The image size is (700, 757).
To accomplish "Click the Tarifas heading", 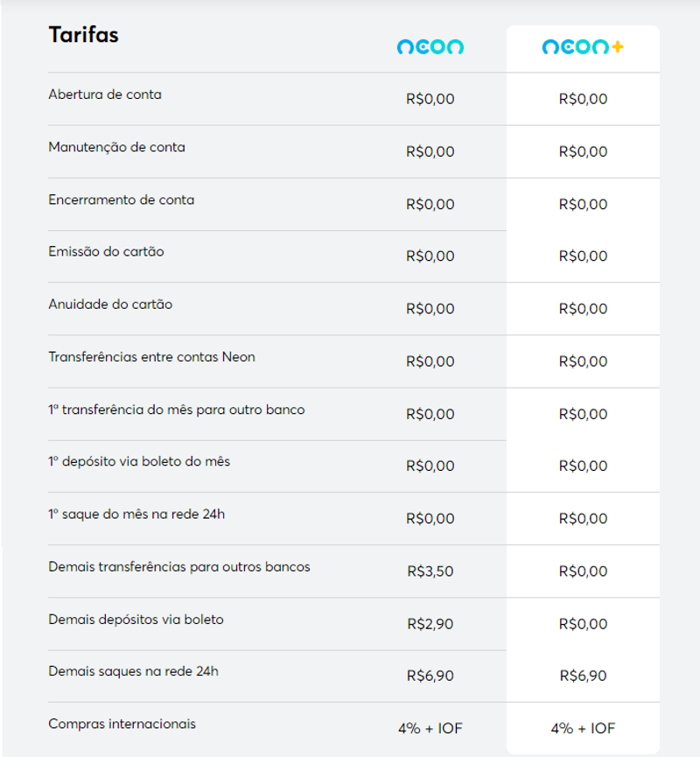I will pos(83,35).
